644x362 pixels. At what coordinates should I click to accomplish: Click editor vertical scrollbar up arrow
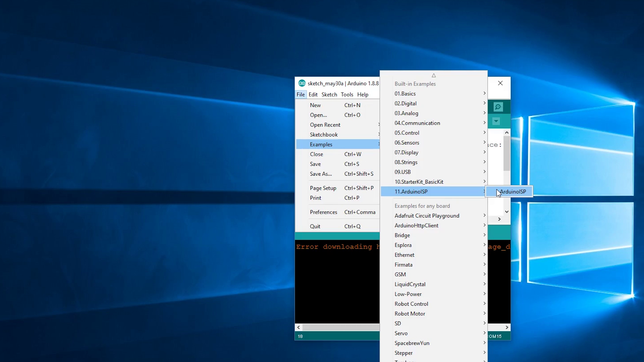pyautogui.click(x=506, y=133)
